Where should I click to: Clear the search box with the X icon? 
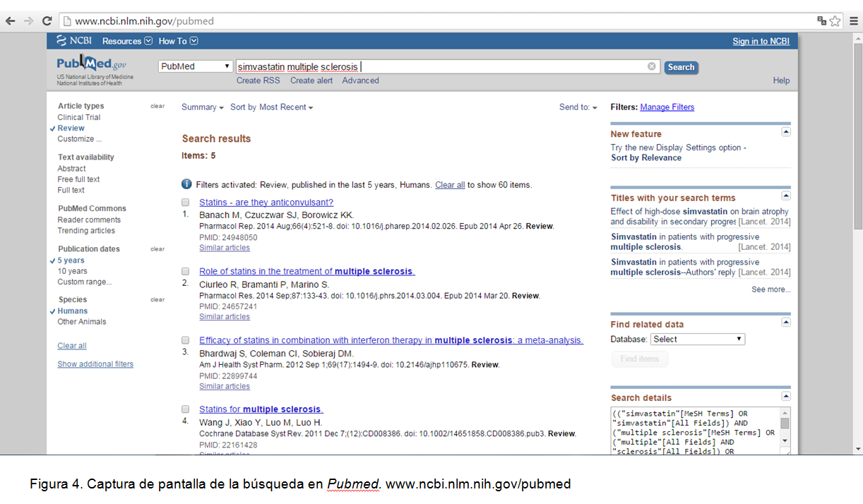652,66
